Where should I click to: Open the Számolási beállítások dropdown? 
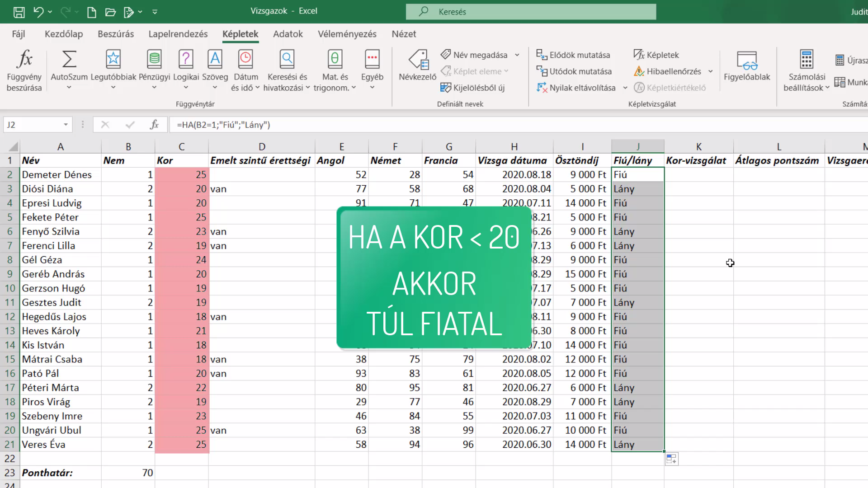pos(807,70)
